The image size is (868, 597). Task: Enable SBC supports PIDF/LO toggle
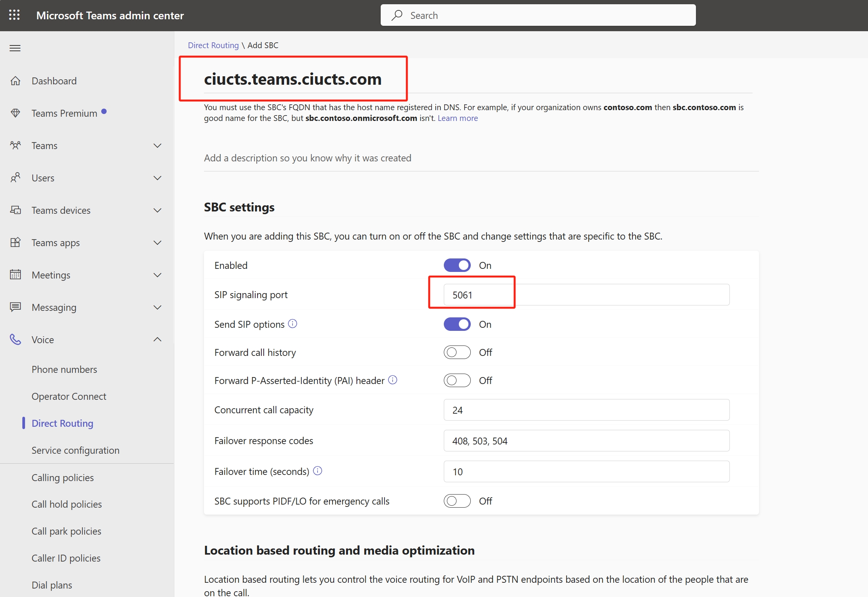point(457,501)
